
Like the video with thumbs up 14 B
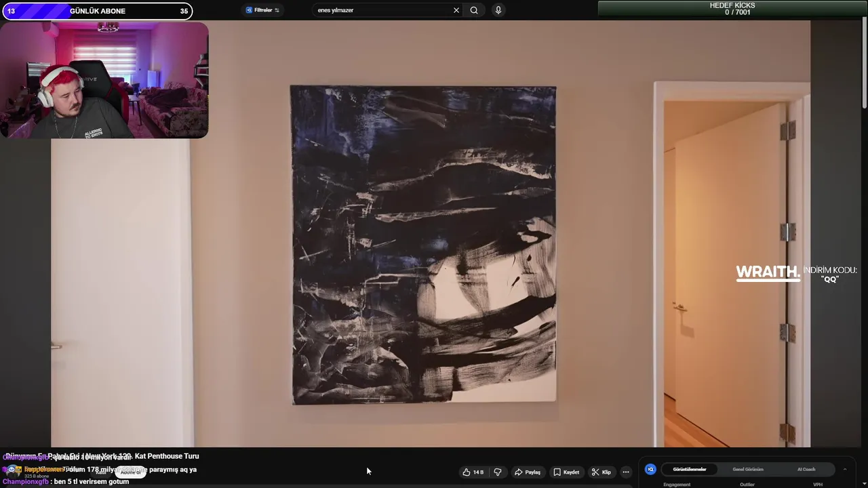(473, 472)
